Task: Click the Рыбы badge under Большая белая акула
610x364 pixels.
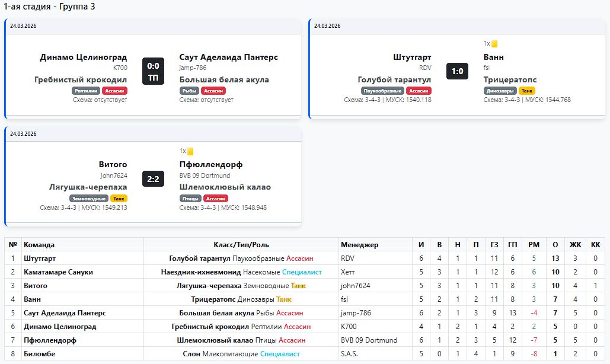Action: pos(189,91)
